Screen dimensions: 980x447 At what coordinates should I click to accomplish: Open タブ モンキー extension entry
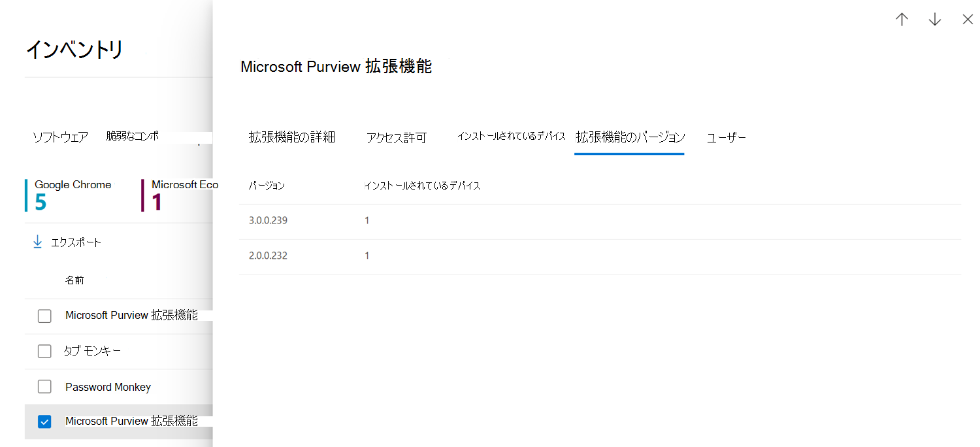click(92, 351)
